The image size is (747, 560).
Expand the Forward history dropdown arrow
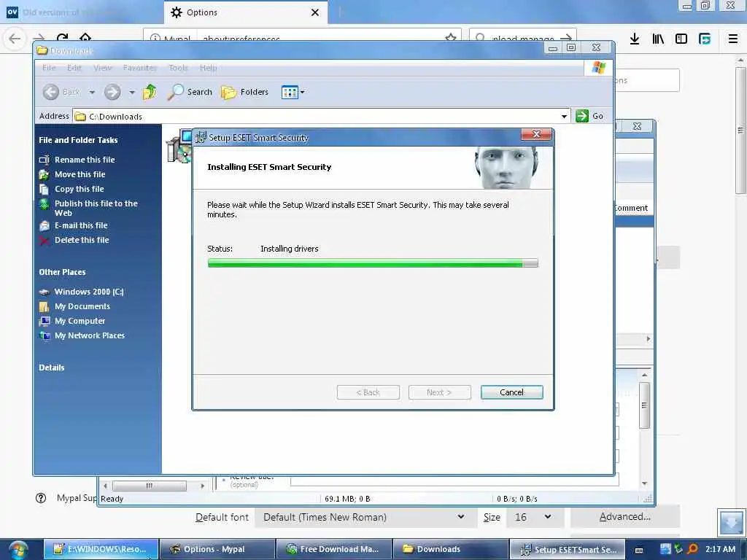pyautogui.click(x=132, y=92)
